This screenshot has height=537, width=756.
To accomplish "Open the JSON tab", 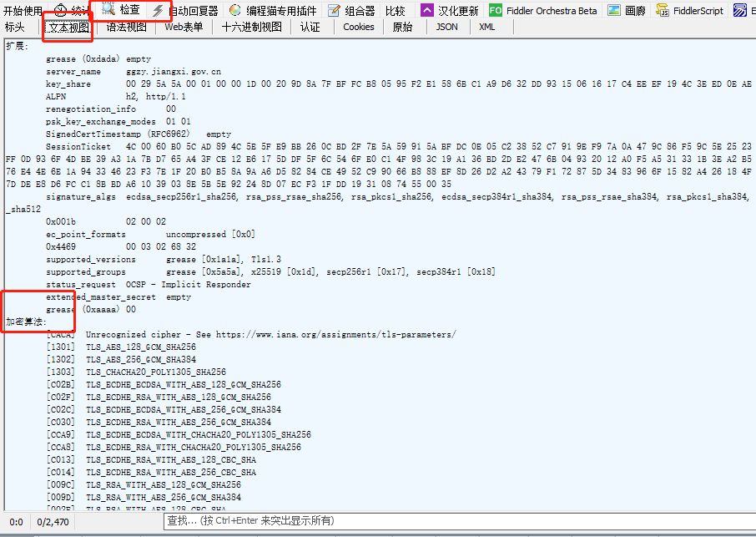I will tap(447, 27).
